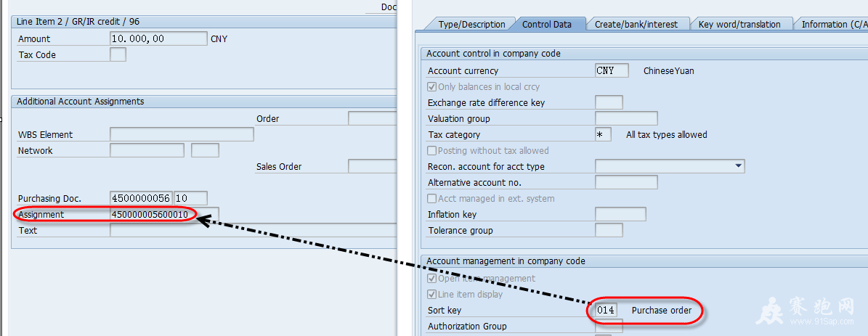The height and width of the screenshot is (336, 868).
Task: Switch to the Type/Description tab
Action: 471,25
